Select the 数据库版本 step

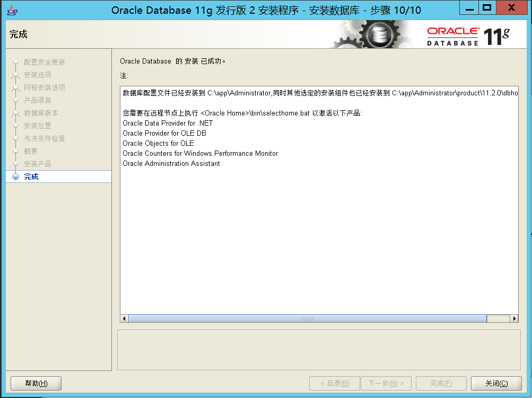(x=41, y=113)
